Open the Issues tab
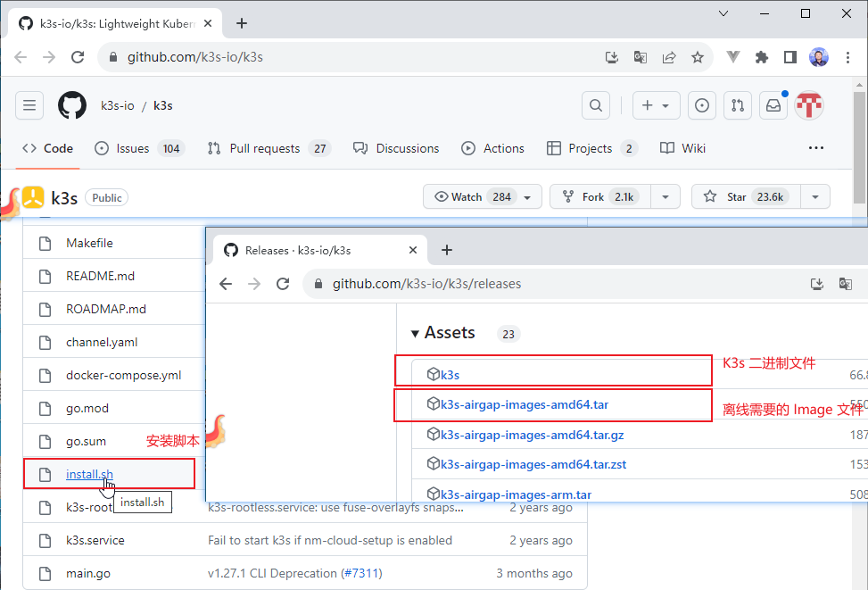868x590 pixels. coord(140,148)
